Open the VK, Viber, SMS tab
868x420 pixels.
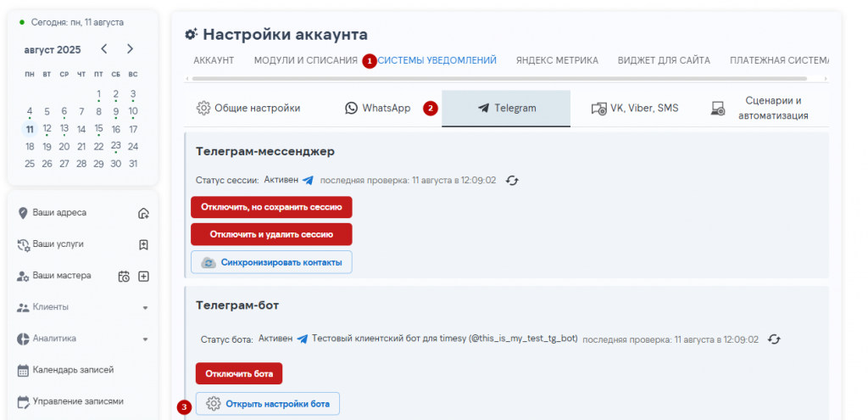[x=634, y=109]
